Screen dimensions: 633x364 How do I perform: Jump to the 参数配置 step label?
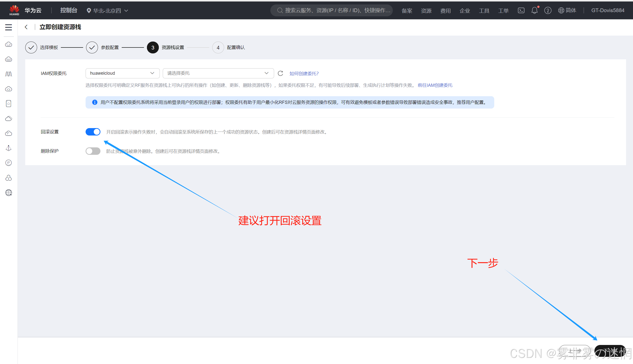click(110, 47)
